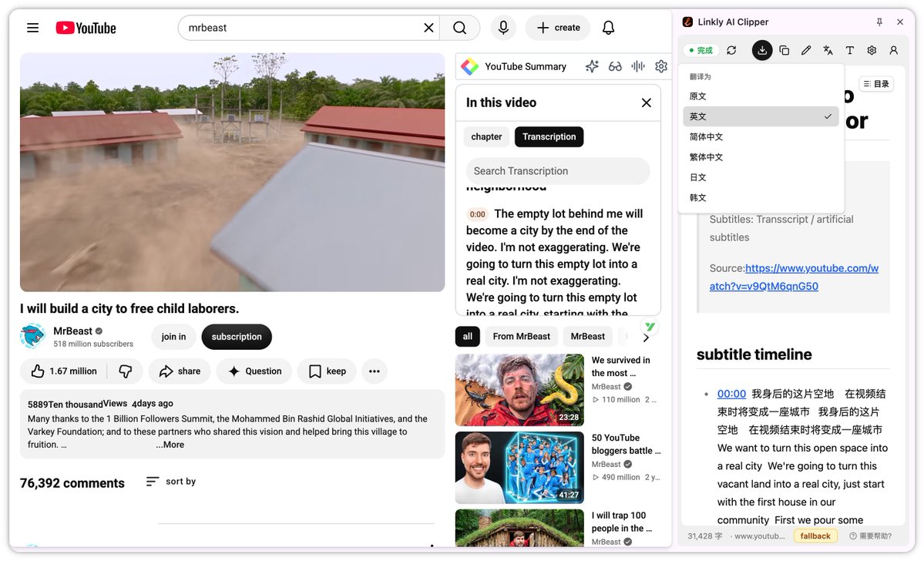Select 原文 in the translate menu
924x561 pixels.
click(761, 96)
